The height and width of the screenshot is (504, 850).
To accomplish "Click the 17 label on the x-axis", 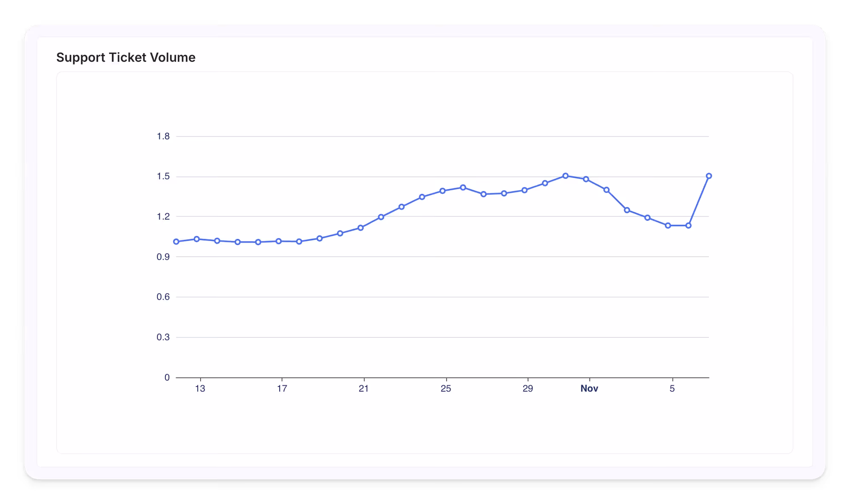I will pos(281,388).
